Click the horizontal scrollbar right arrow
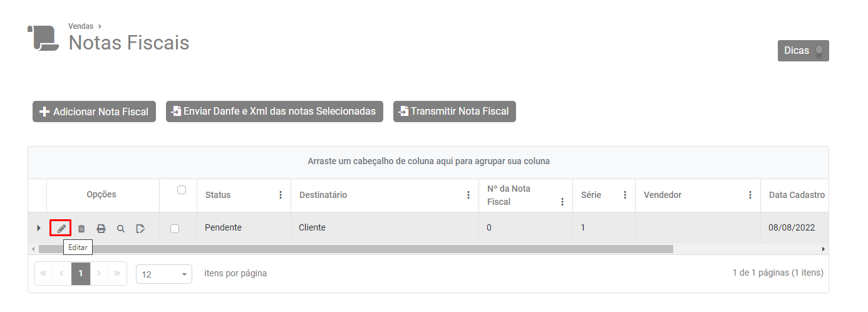Viewport: 868px width, 312px height. tap(824, 249)
